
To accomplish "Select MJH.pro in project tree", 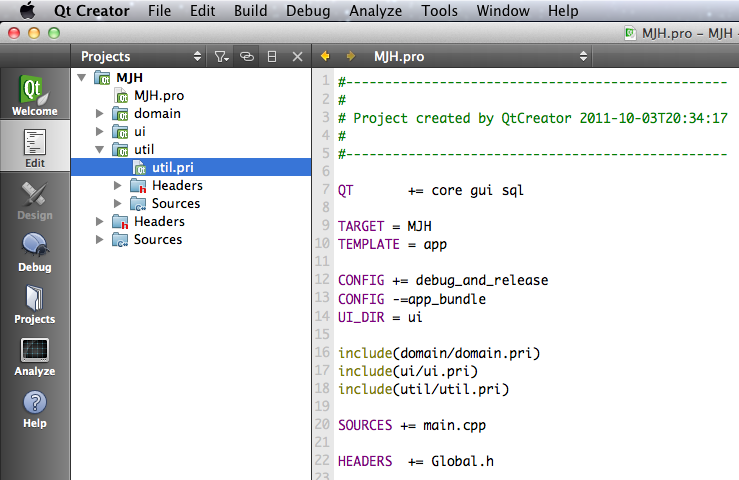I will (x=159, y=96).
